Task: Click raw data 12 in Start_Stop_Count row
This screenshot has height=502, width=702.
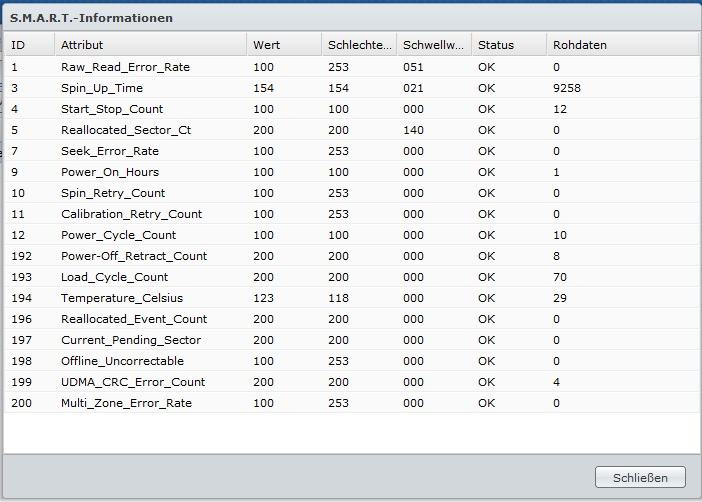Action: coord(560,109)
